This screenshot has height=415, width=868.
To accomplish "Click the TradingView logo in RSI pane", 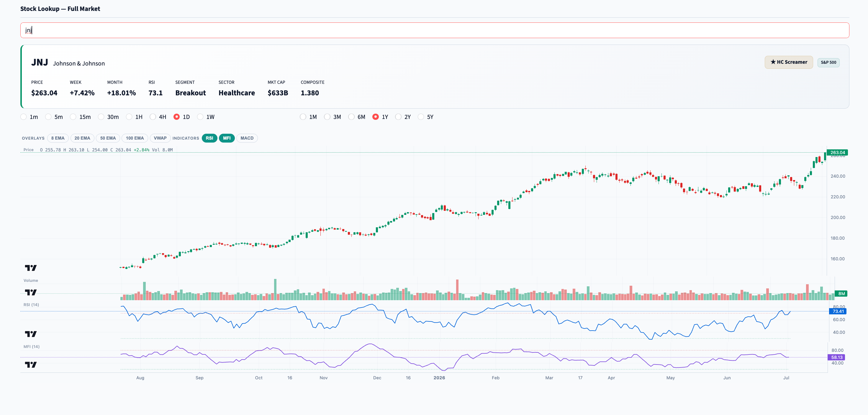I will coord(31,334).
